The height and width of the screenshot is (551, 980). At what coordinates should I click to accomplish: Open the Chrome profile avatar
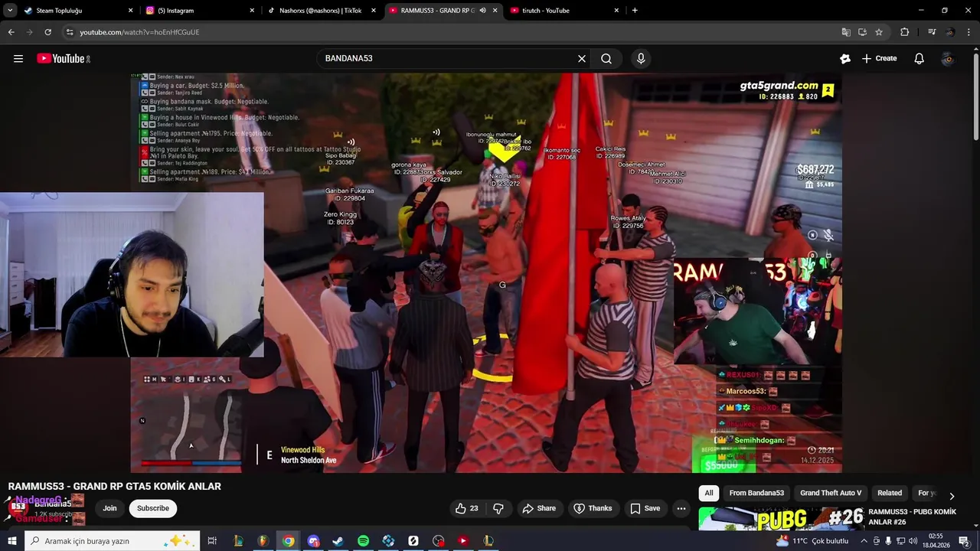(x=950, y=32)
